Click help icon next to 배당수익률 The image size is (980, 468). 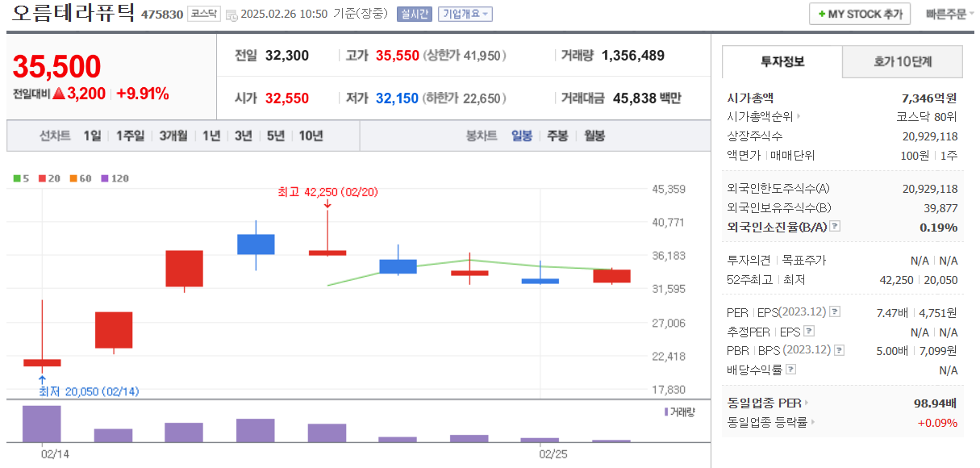coord(790,370)
